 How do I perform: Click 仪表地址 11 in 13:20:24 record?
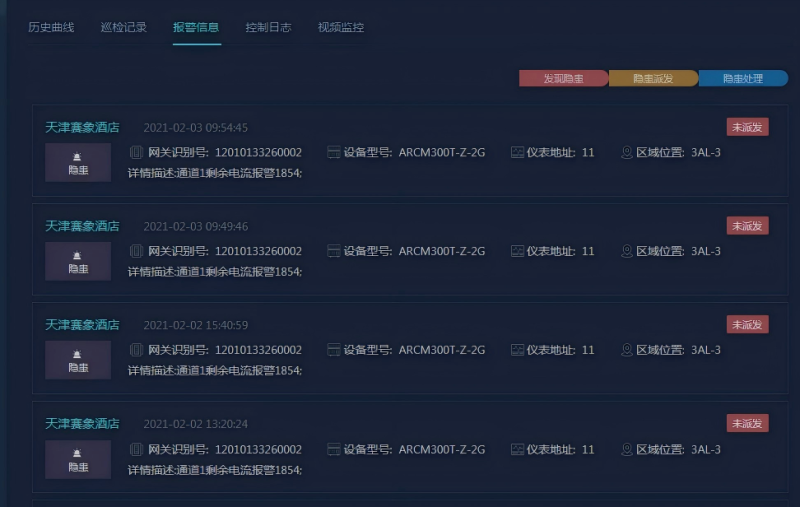[560, 449]
